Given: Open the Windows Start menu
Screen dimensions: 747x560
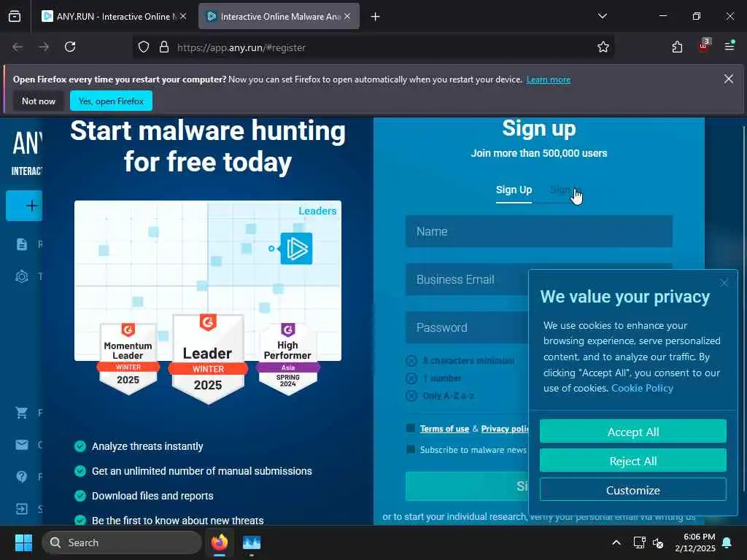Looking at the screenshot, I should 23,542.
